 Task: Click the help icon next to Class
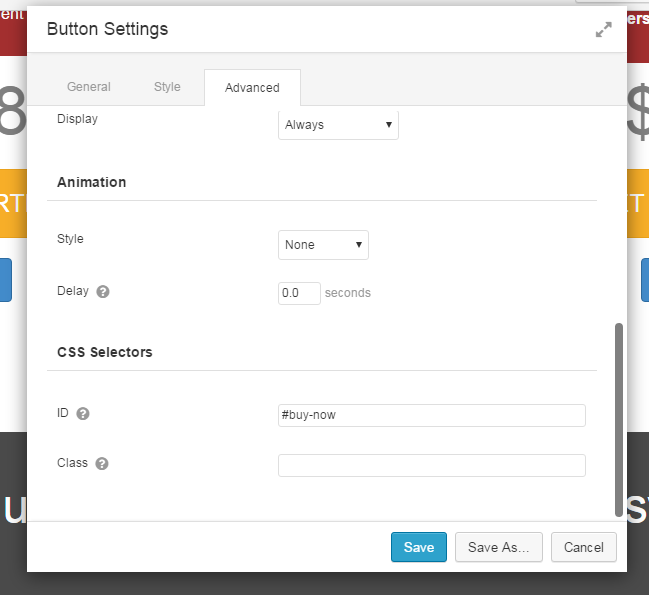tap(102, 464)
